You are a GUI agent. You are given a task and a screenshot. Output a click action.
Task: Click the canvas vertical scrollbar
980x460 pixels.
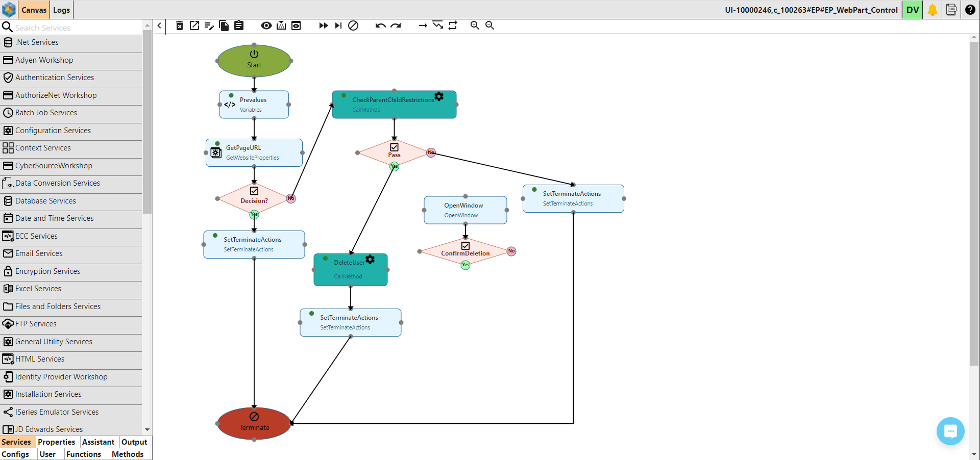coord(974,204)
